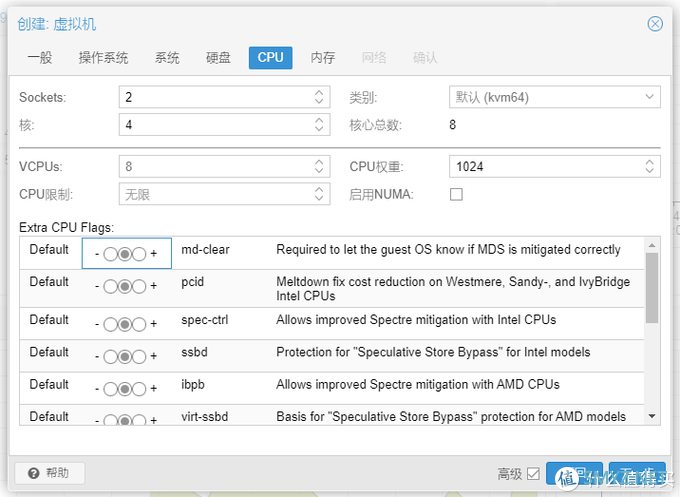Turn on the md-clear flag
680x497 pixels.
[139, 254]
